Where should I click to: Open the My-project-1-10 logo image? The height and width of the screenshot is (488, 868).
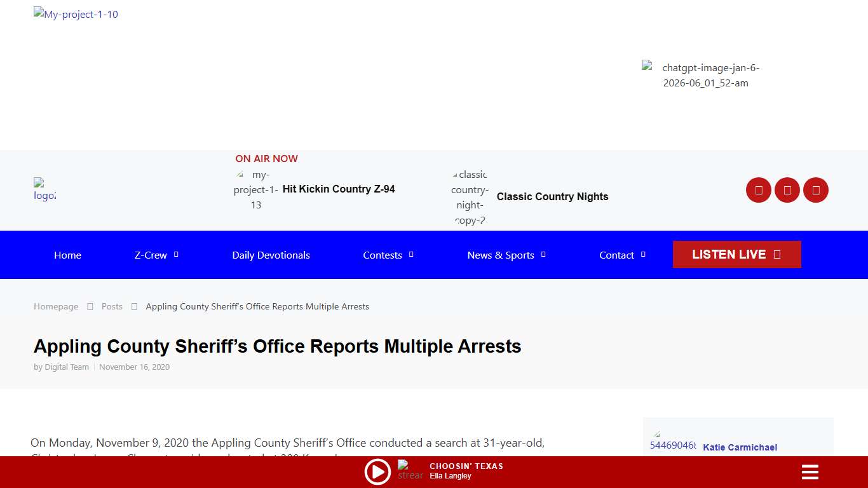click(x=76, y=14)
